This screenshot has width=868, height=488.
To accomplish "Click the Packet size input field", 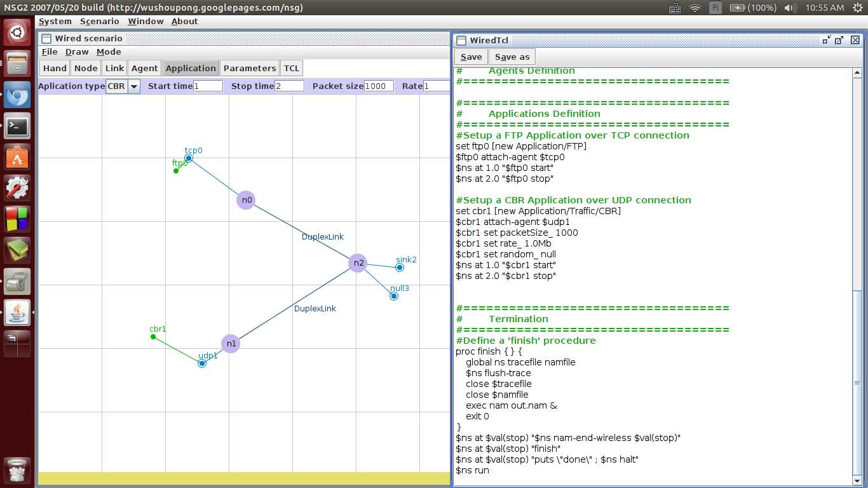I will 379,86.
